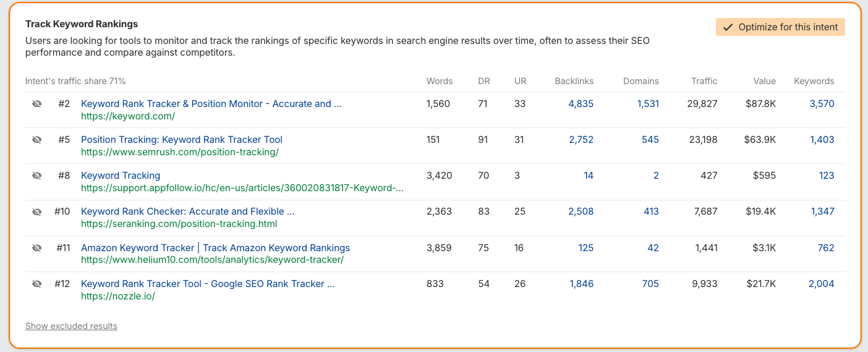
Task: Open the semrush position-tracking URL
Action: click(179, 152)
